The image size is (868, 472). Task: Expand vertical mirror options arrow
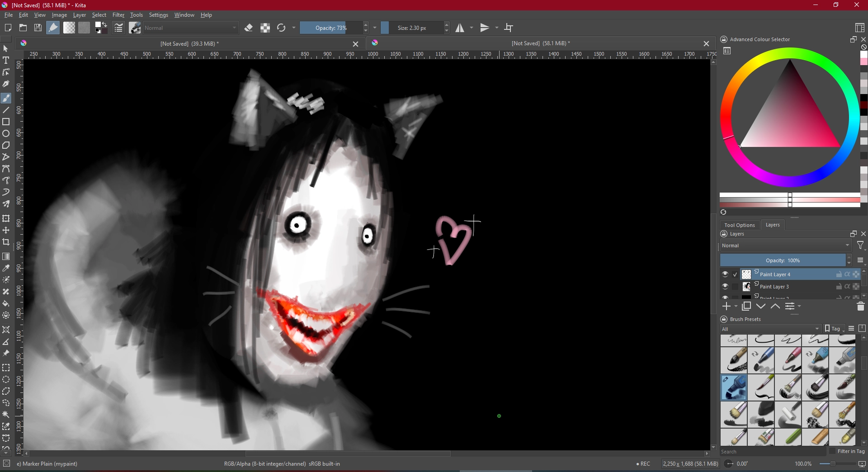[497, 28]
